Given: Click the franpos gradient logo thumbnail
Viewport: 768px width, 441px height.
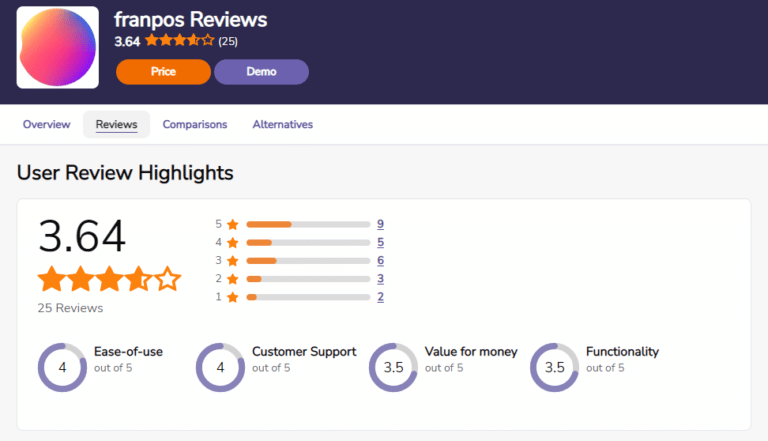Looking at the screenshot, I should pos(58,48).
